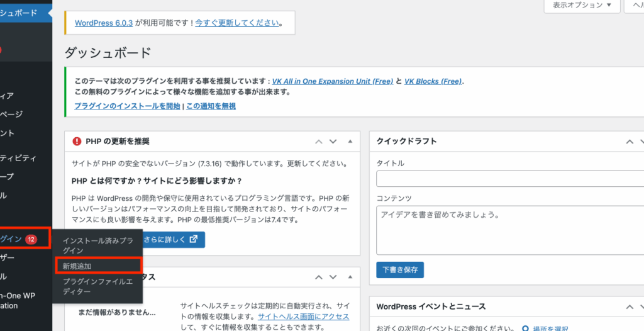Move the PHP update panel up
This screenshot has width=644, height=331.
coord(319,142)
